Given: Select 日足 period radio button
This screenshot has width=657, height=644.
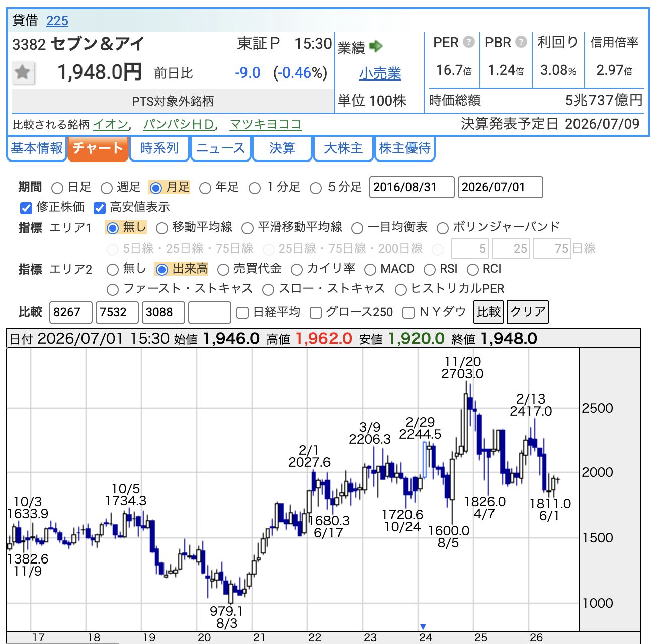Looking at the screenshot, I should pyautogui.click(x=57, y=188).
